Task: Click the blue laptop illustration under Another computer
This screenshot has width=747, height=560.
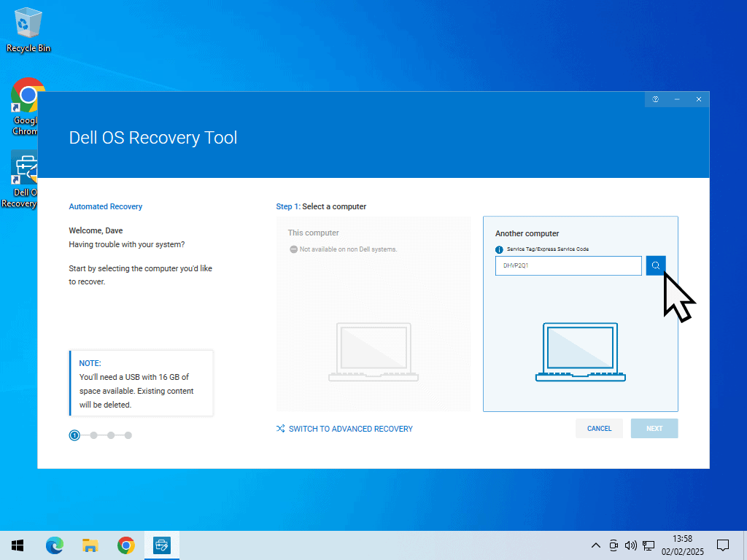Action: (x=581, y=351)
